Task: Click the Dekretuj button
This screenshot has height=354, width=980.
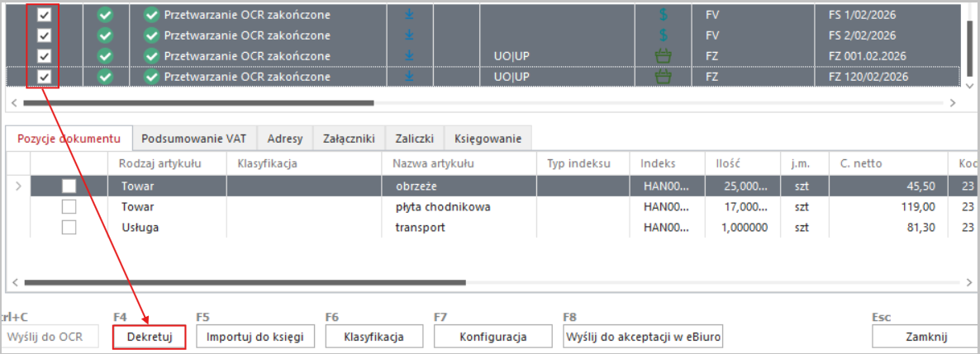Action: 150,337
